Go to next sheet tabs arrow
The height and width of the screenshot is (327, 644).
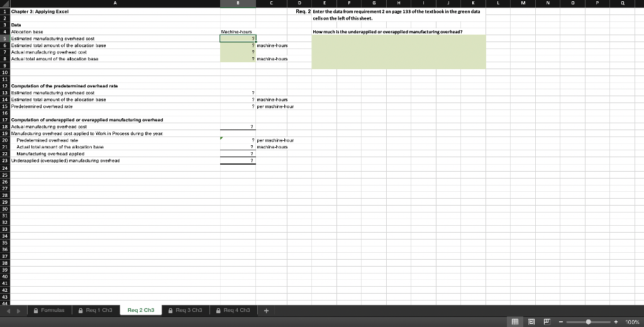click(x=18, y=311)
